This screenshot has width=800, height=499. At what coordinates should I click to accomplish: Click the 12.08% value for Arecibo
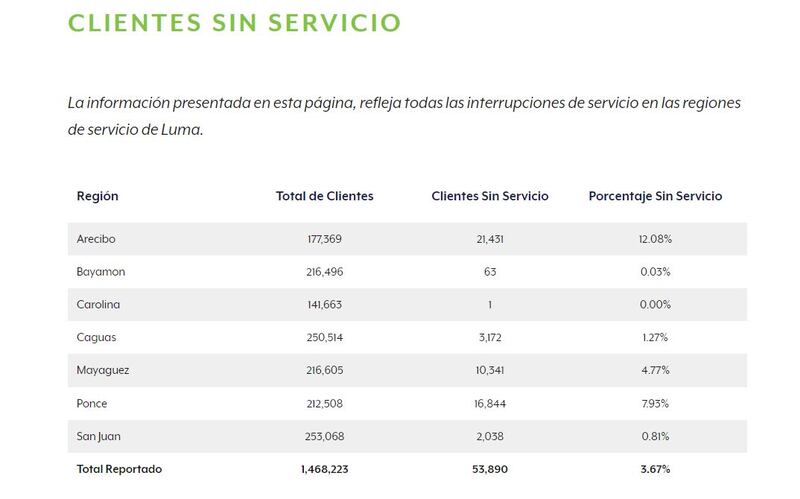655,239
